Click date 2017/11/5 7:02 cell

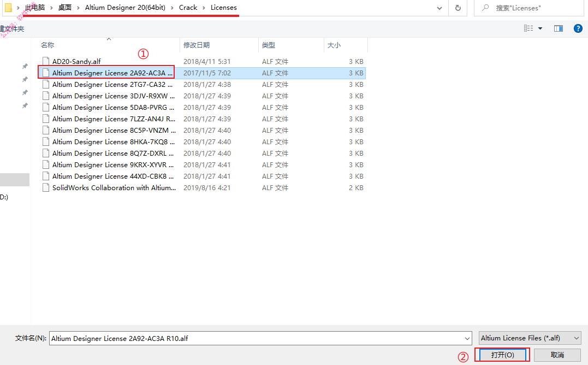pos(207,73)
